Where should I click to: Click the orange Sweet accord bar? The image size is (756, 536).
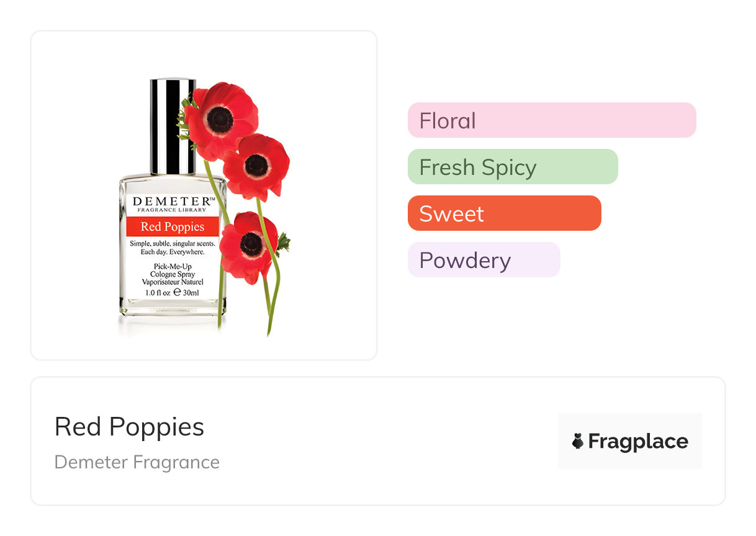[504, 213]
